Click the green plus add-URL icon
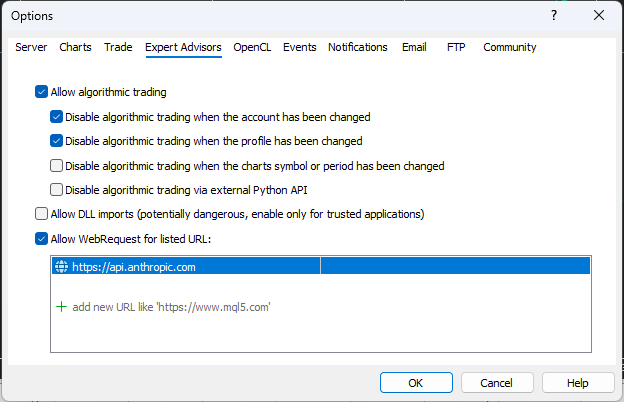 click(x=61, y=307)
